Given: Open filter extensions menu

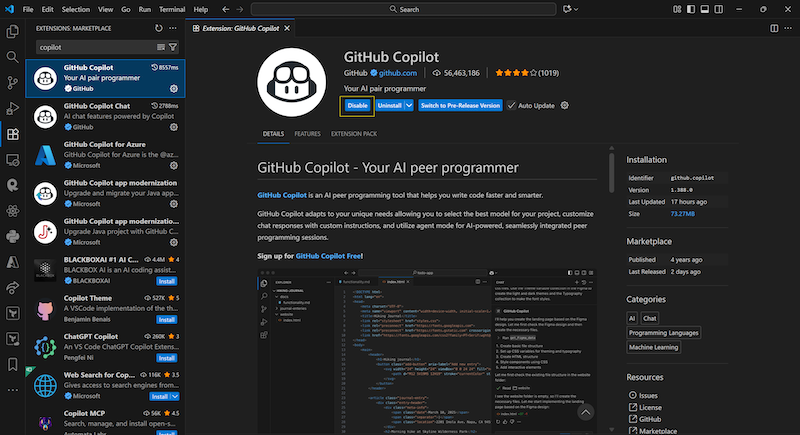Looking at the screenshot, I should 173,47.
